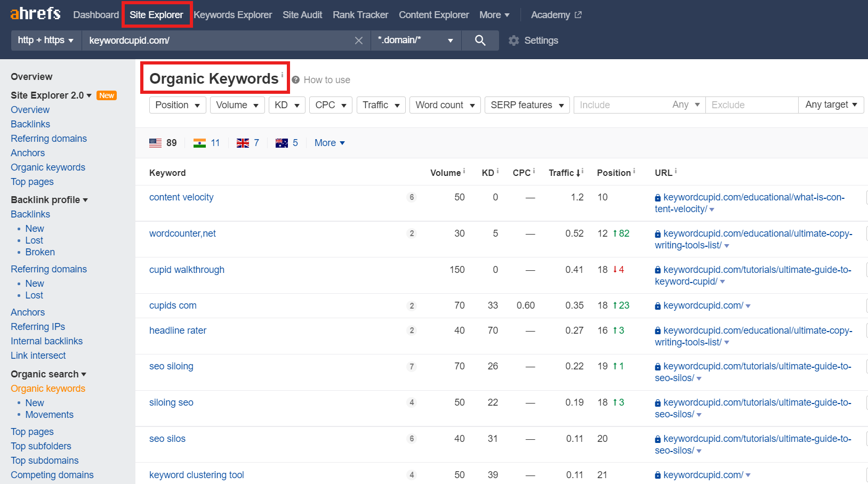Click the Exclude keywords input field
Viewport: 868px width, 484px height.
pos(752,105)
